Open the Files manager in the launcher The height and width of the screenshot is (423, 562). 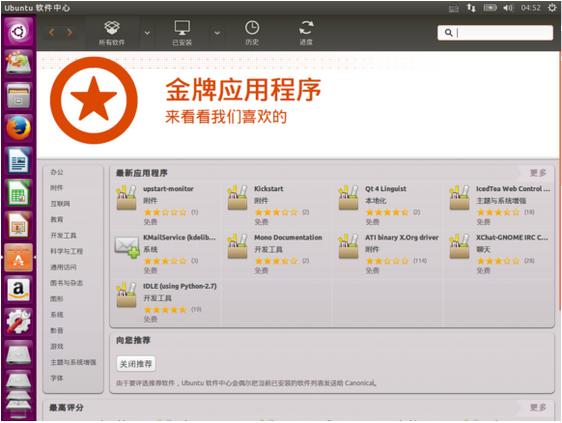19,96
